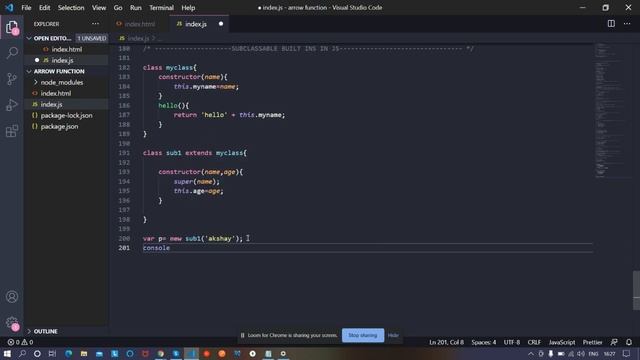This screenshot has width=640, height=360.
Task: Open editor More Actions ellipsis
Action: (x=627, y=24)
